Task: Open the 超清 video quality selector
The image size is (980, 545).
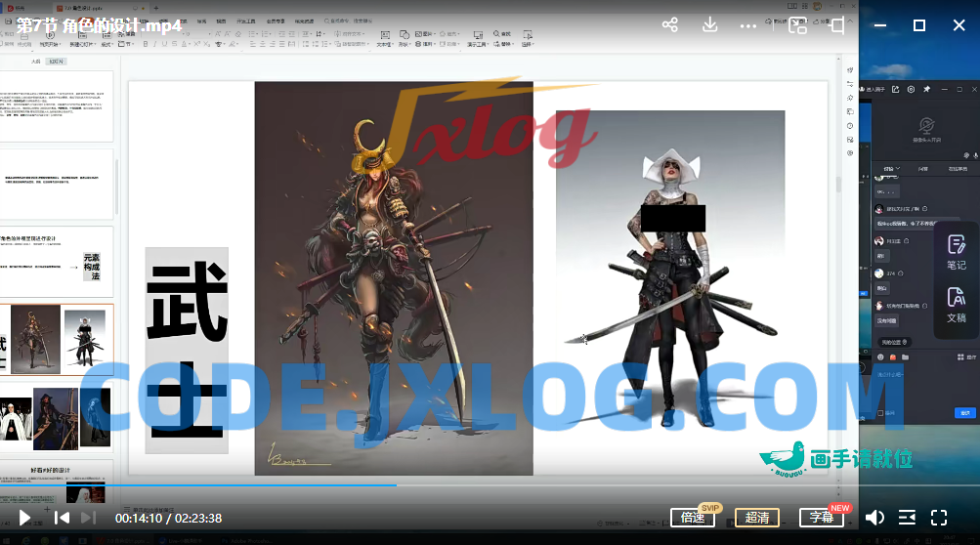Action: click(757, 518)
